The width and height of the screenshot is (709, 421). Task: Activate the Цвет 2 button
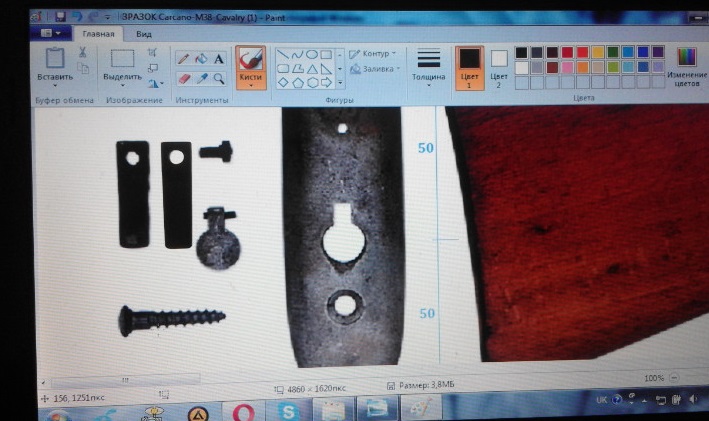pyautogui.click(x=499, y=68)
